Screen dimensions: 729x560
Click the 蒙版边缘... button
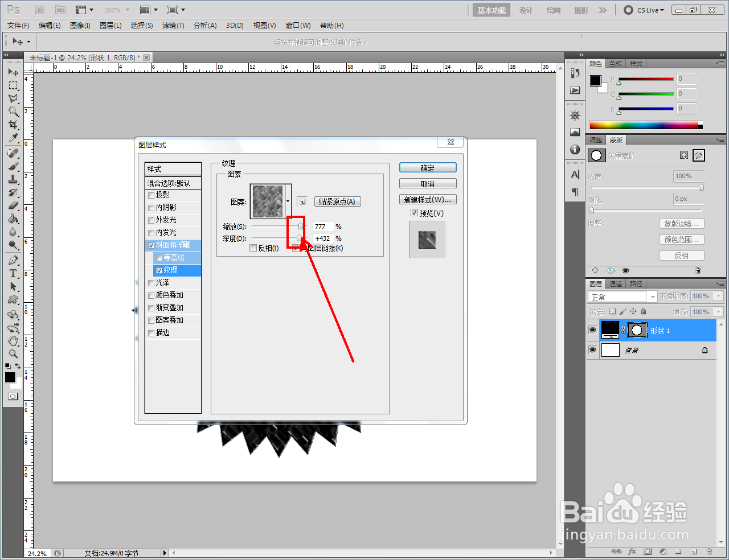682,224
